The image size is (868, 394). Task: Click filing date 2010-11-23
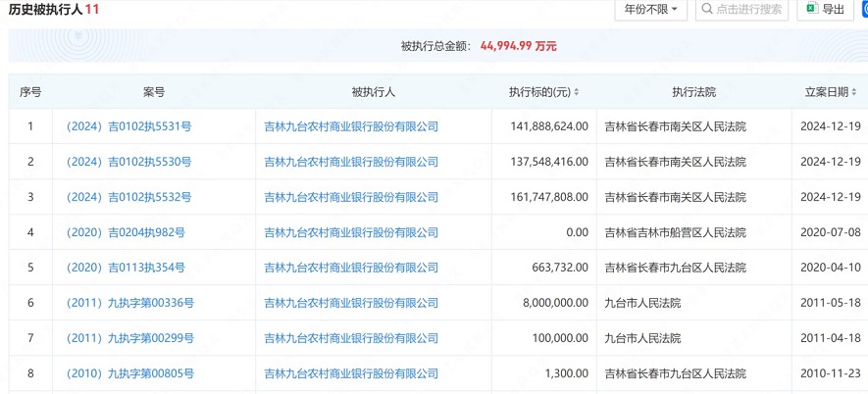831,373
